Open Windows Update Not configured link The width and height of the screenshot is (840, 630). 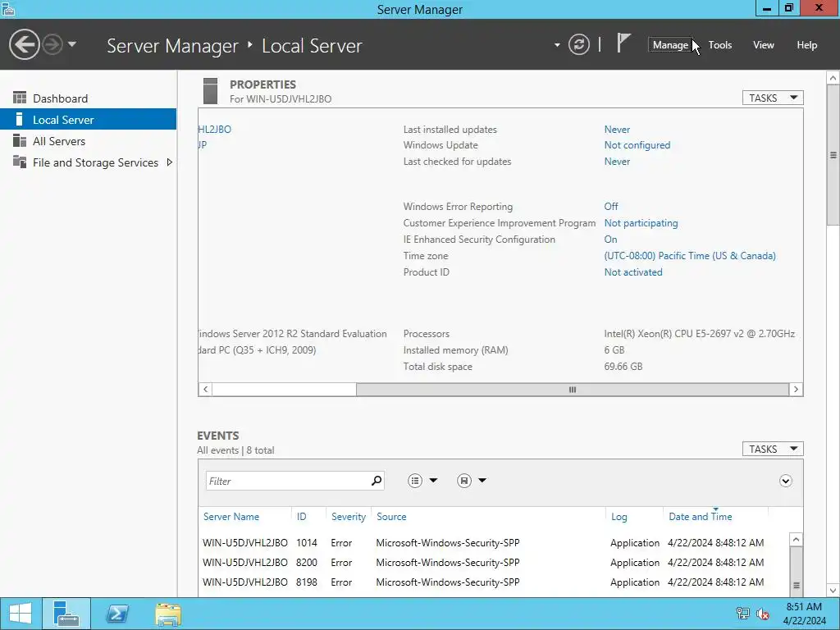[x=637, y=145]
